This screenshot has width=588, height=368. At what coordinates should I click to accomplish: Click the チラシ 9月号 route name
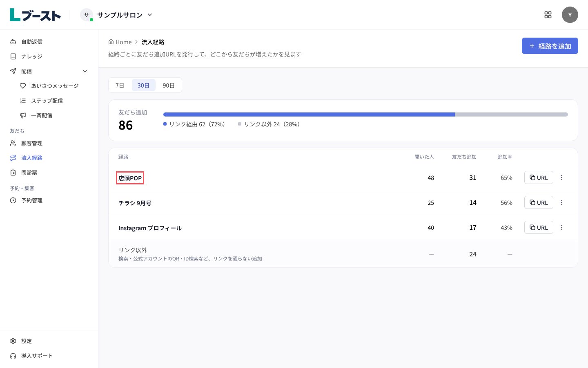(x=135, y=203)
